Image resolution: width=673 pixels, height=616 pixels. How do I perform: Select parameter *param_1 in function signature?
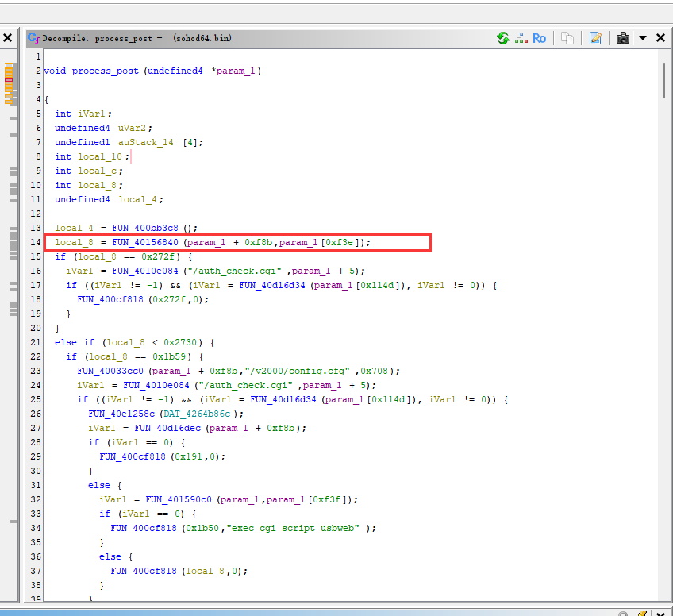[233, 71]
